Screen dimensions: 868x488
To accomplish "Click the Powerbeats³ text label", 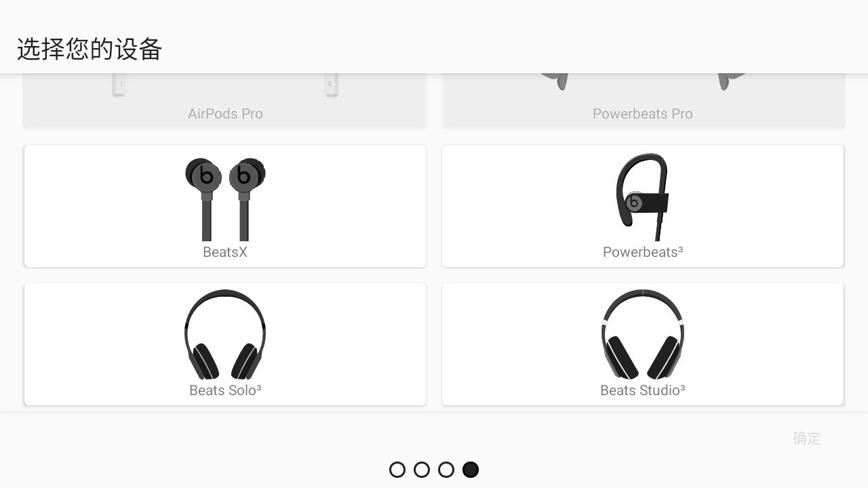I will [x=643, y=252].
